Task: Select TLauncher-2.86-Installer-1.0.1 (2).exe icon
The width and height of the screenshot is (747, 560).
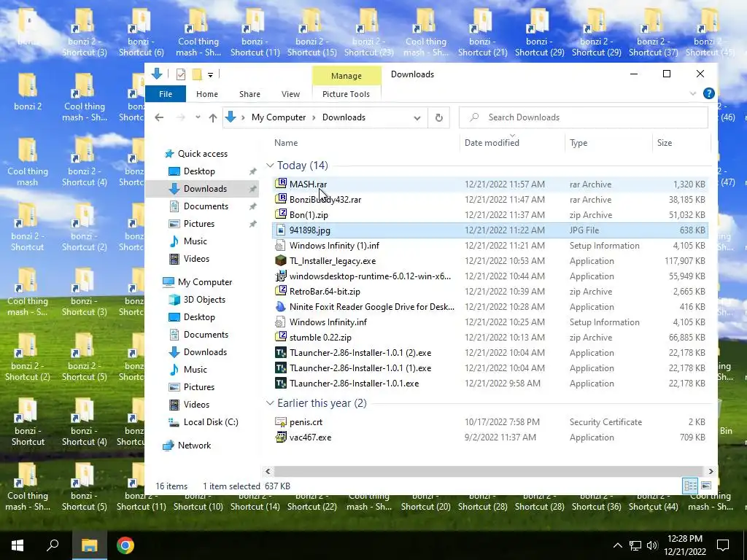Action: click(x=281, y=352)
